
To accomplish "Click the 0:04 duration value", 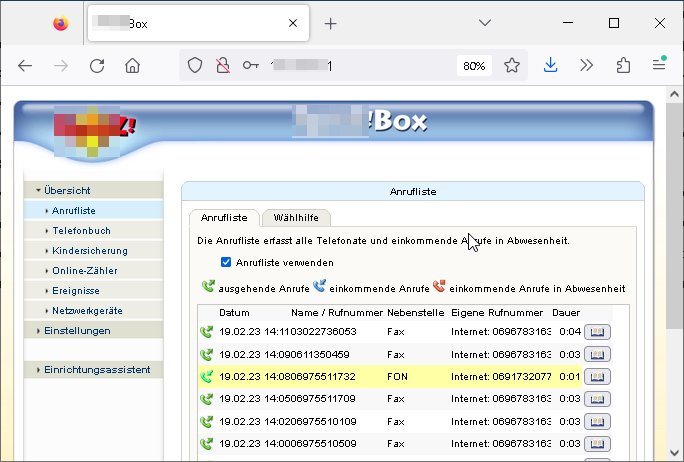I will coord(570,332).
